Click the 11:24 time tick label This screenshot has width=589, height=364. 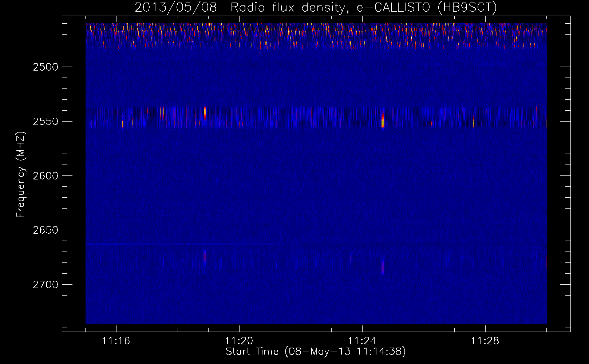coord(362,341)
